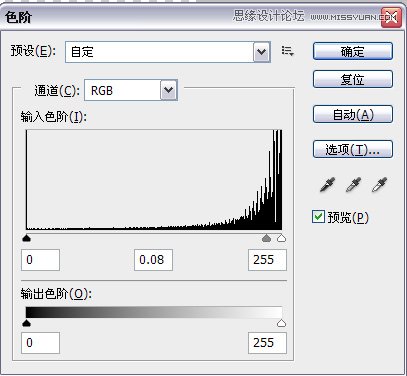The height and width of the screenshot is (376, 407).
Task: Click the 确定 OK button
Action: 353,51
